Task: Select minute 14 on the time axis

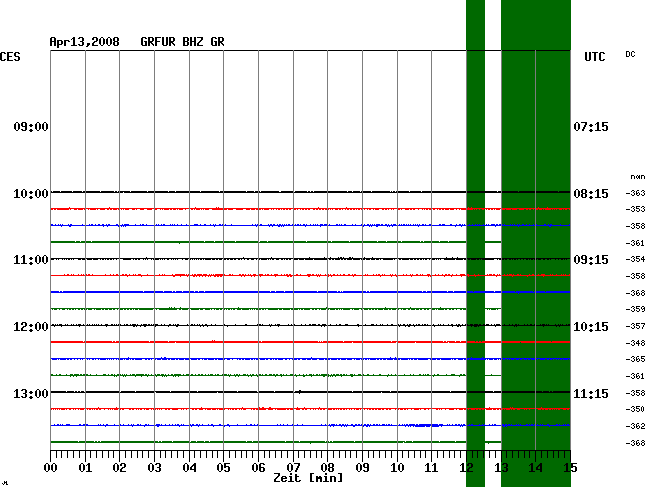Action: coord(536,468)
